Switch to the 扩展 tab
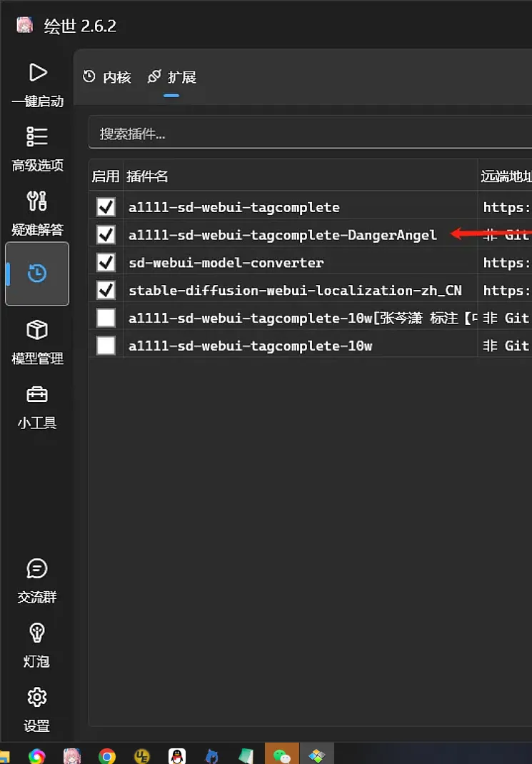532x764 pixels. (x=172, y=77)
